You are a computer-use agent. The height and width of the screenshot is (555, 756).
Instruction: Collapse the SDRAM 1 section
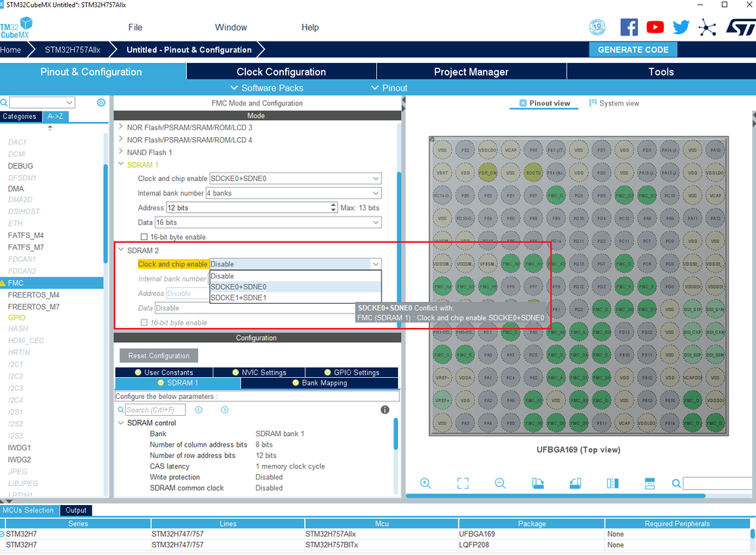tap(120, 164)
